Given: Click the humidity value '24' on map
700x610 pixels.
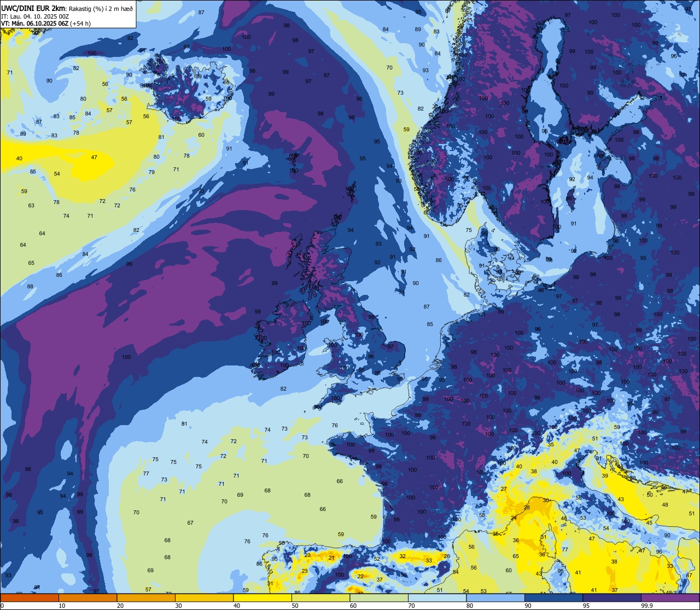Looking at the screenshot, I should click(514, 518).
